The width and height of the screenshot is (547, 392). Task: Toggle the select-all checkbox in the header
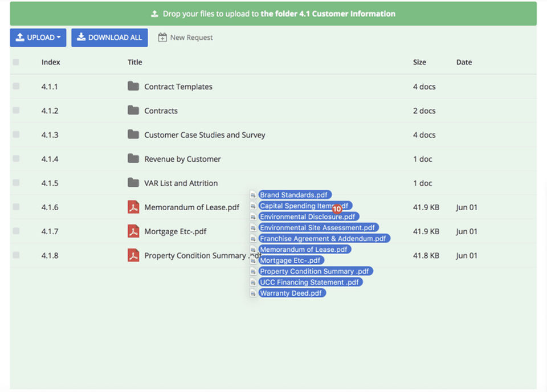pyautogui.click(x=16, y=62)
